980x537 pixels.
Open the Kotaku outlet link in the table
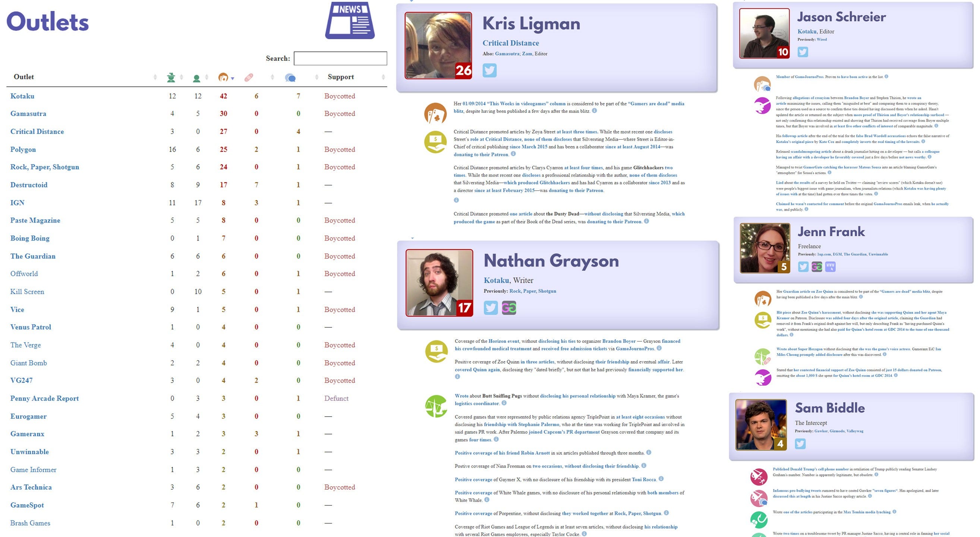(22, 96)
